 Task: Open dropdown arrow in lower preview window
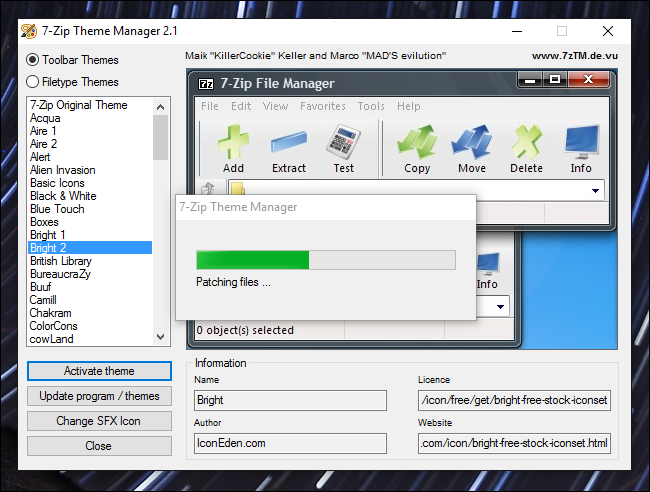coord(500,307)
